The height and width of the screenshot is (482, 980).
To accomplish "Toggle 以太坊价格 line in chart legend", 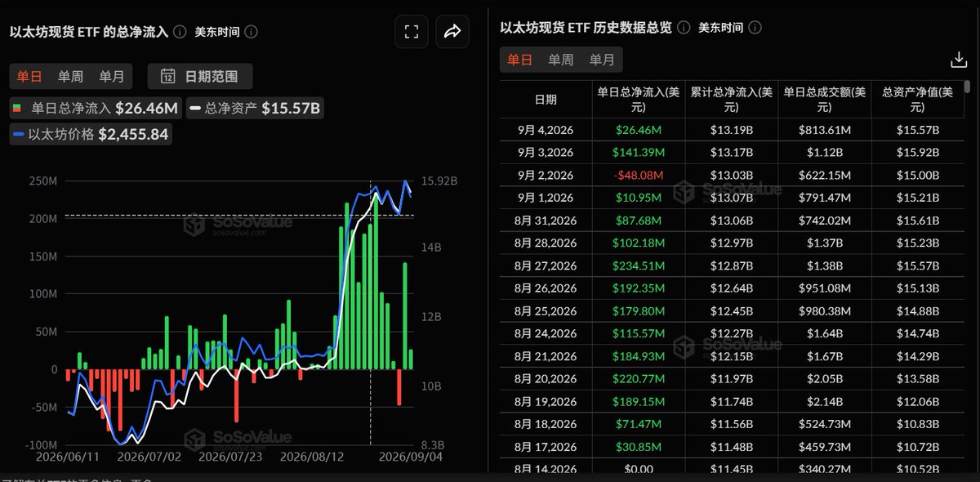I will [91, 135].
